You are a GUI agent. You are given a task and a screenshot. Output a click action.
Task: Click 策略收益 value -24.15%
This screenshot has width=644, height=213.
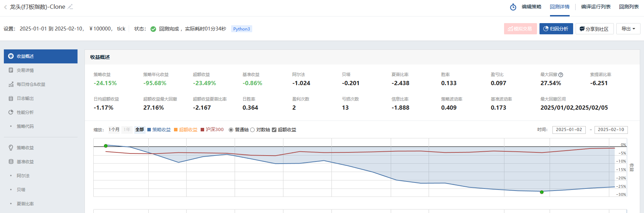105,83
